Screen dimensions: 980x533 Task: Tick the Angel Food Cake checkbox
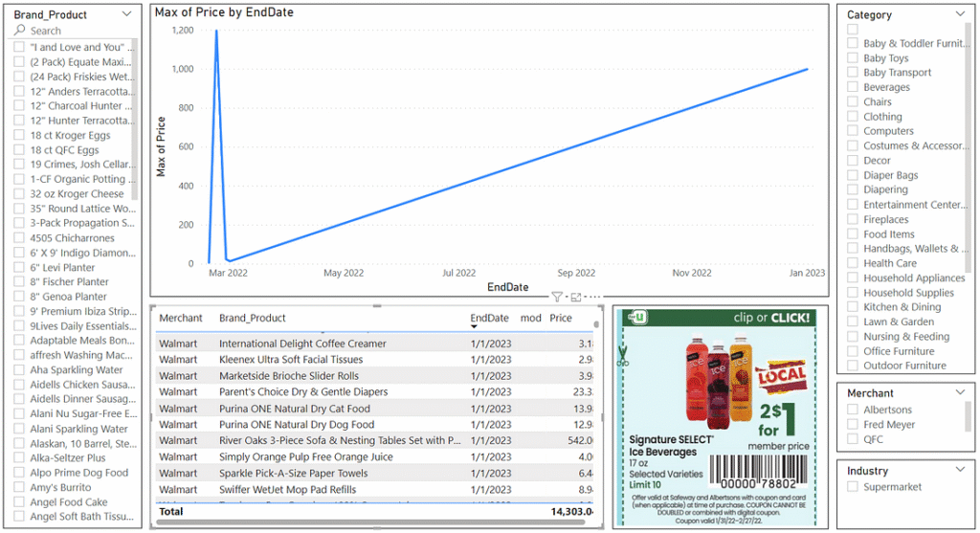click(19, 501)
